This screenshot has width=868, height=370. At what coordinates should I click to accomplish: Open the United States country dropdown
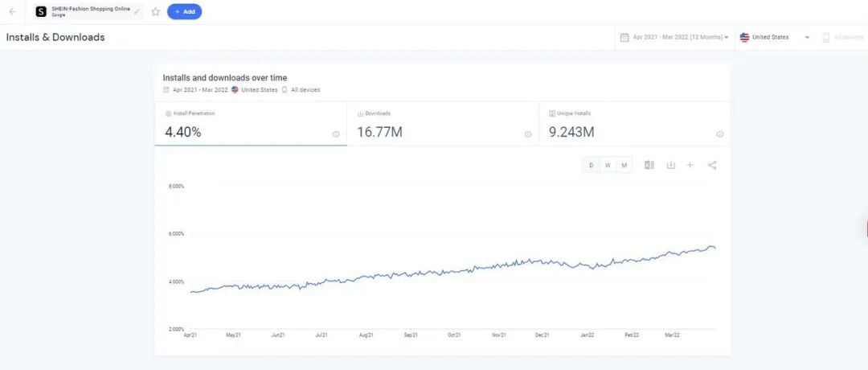pyautogui.click(x=774, y=37)
